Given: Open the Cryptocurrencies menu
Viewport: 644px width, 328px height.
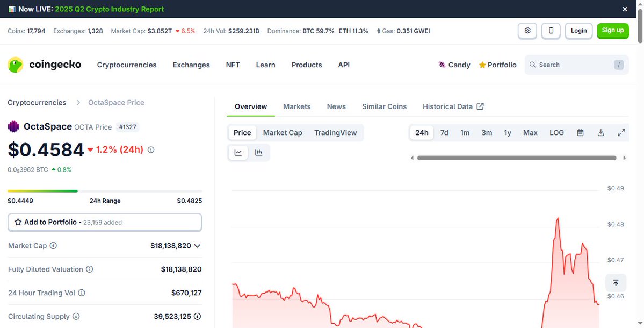Looking at the screenshot, I should (x=127, y=65).
